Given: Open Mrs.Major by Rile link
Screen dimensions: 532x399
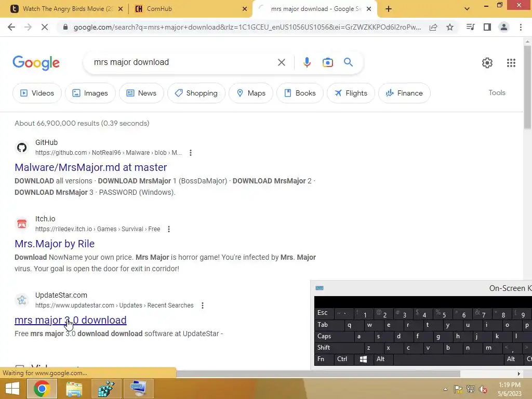Looking at the screenshot, I should point(55,244).
